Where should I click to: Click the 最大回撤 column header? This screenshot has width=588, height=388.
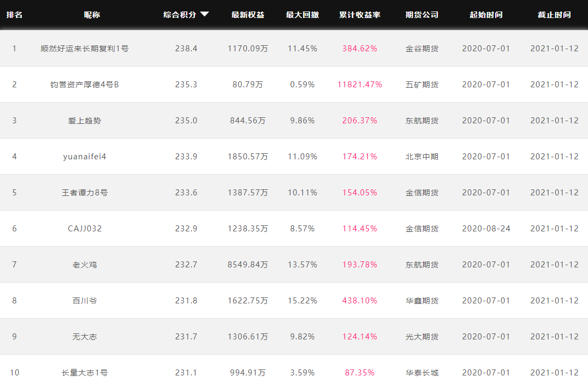tap(302, 15)
